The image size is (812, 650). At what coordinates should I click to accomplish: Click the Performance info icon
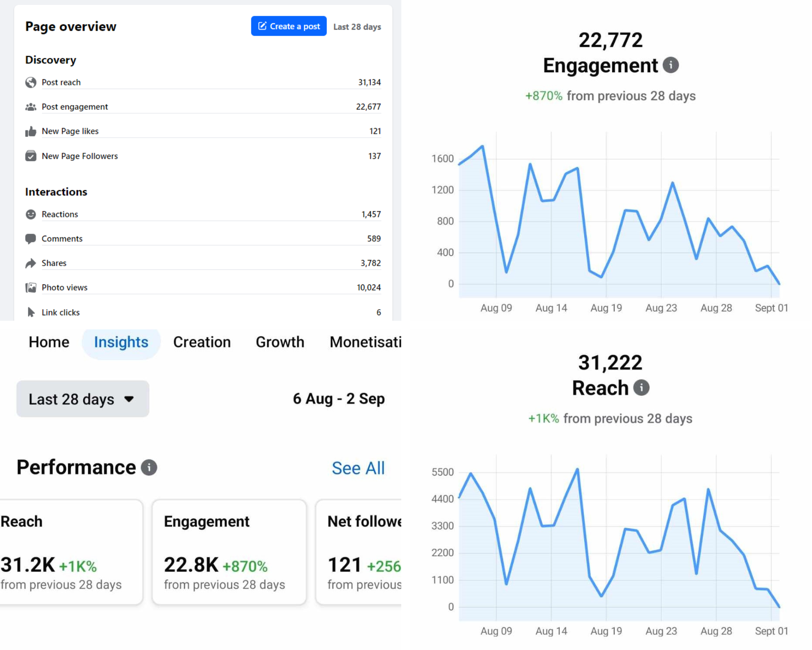[149, 468]
